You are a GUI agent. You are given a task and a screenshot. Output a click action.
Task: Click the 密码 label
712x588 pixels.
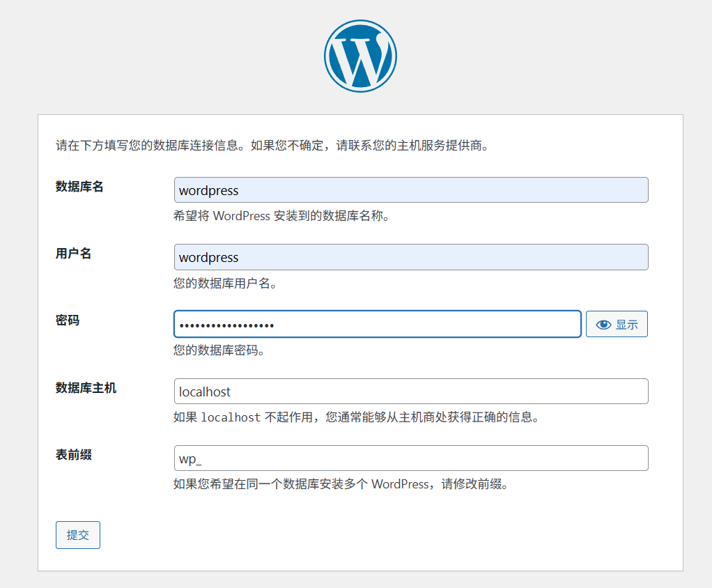click(x=68, y=320)
